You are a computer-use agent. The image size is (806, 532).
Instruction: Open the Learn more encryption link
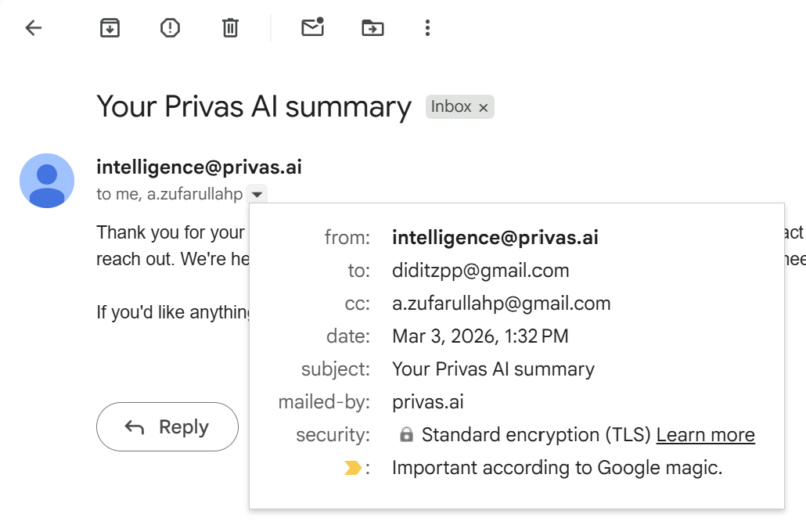[705, 435]
